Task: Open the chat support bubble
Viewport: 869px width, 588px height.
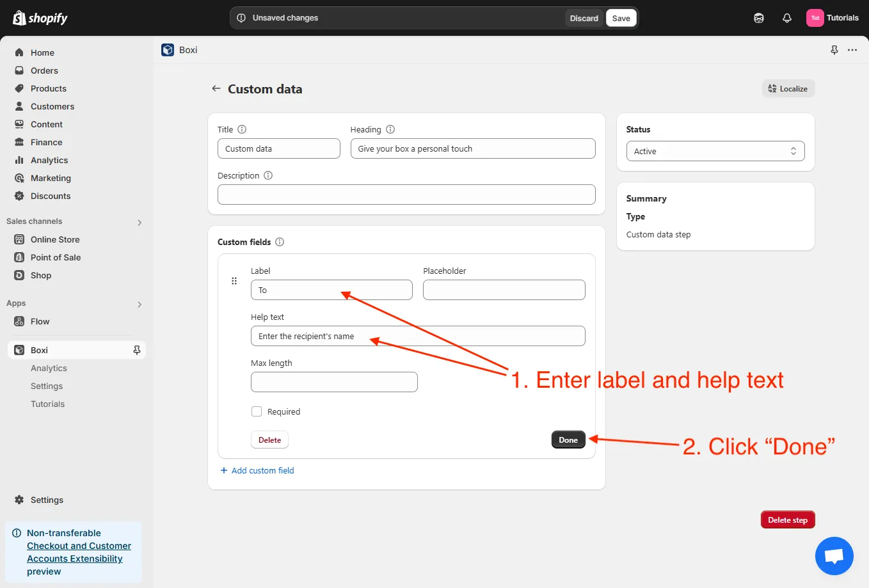Action: 834,555
